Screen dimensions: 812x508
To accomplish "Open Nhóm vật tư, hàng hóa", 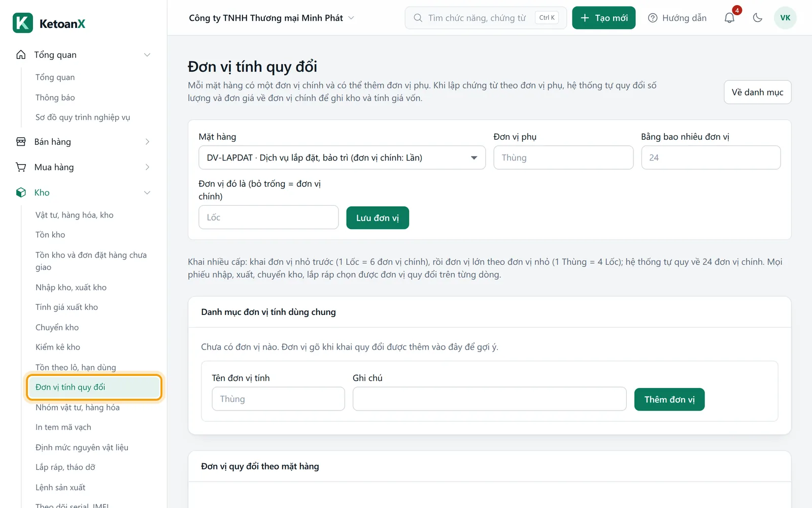I will (x=78, y=407).
